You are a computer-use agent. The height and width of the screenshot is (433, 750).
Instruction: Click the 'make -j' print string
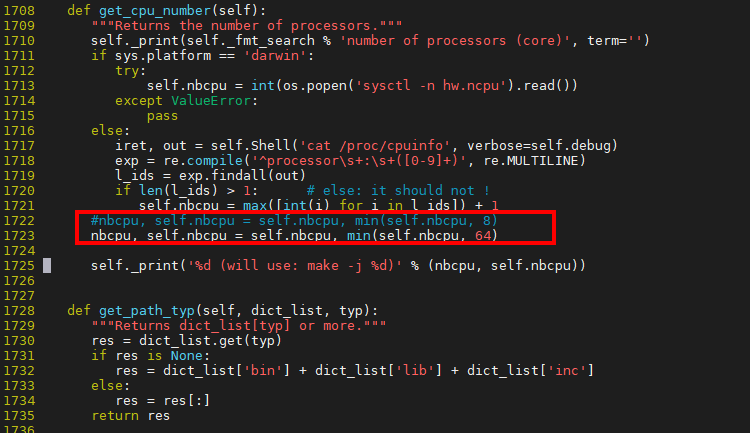(295, 266)
